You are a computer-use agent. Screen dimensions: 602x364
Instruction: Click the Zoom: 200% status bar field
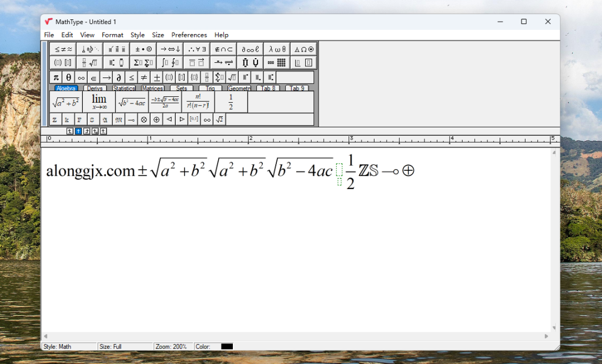click(x=172, y=346)
